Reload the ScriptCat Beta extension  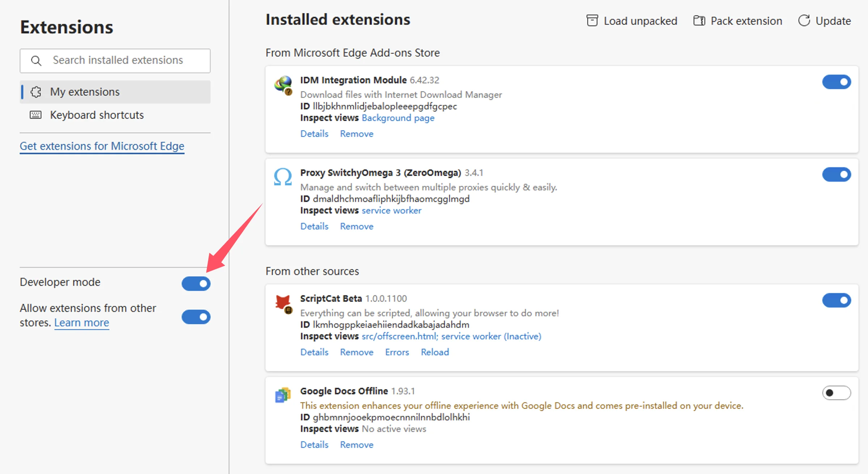pyautogui.click(x=435, y=352)
